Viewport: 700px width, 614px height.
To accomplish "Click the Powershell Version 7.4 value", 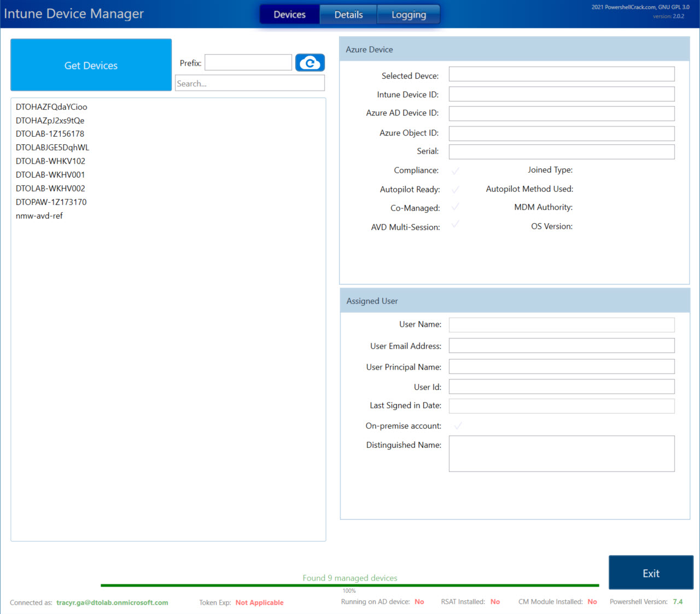I will pyautogui.click(x=678, y=601).
